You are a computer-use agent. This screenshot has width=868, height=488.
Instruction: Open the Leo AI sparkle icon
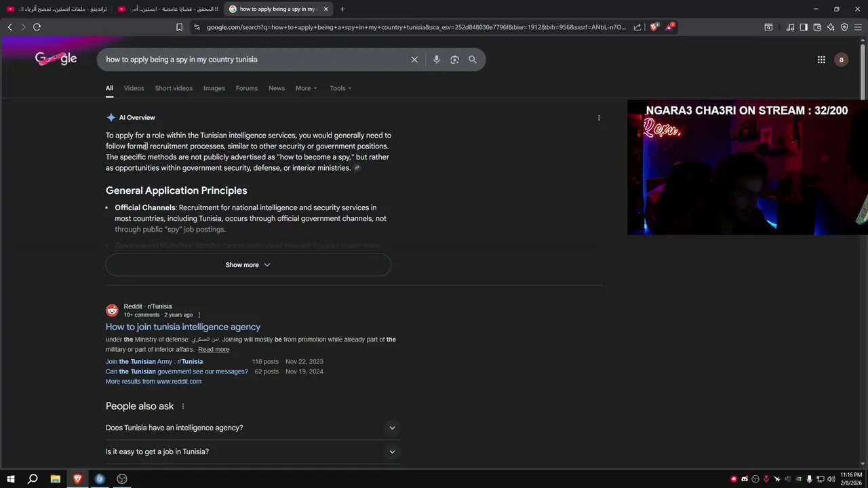pos(831,27)
